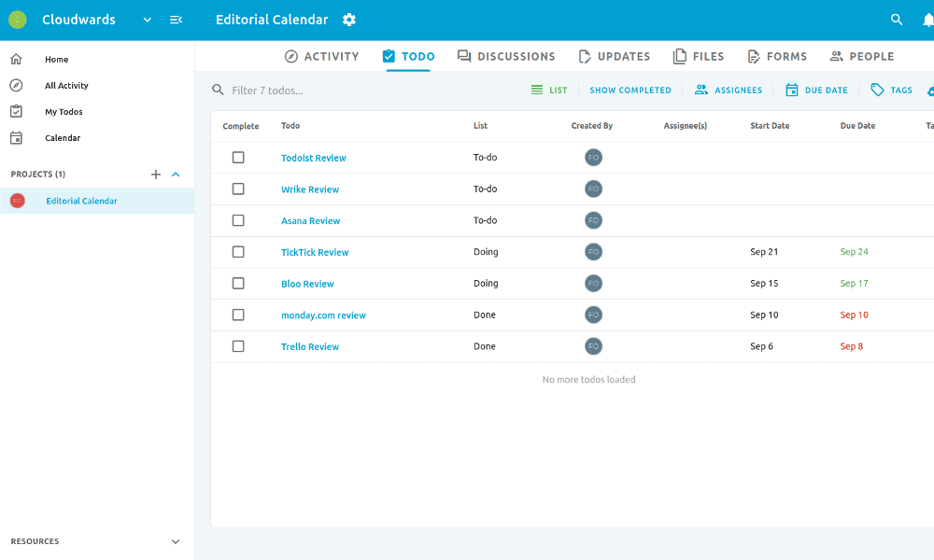
Task: Open notifications bell
Action: coord(928,20)
